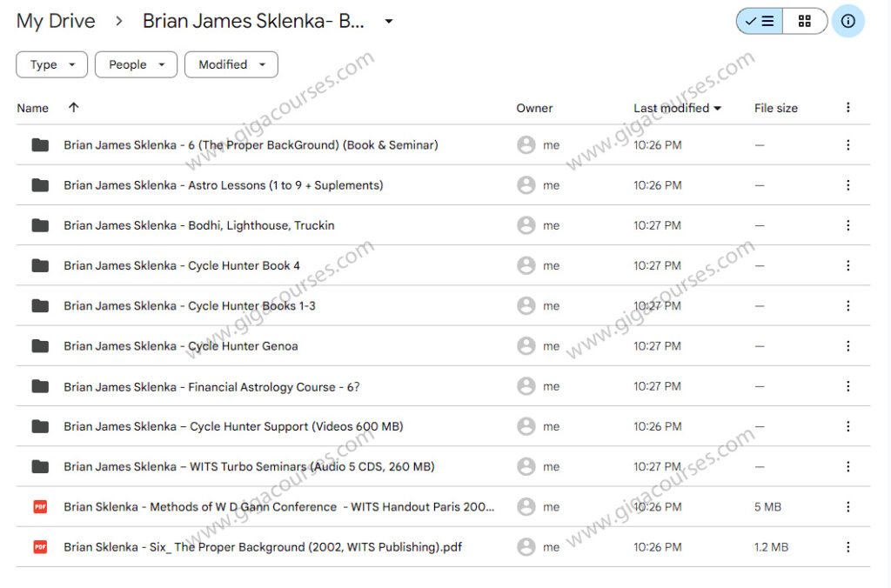The image size is (891, 588).
Task: Open more actions for Astro Lessons folder
Action: pos(847,185)
